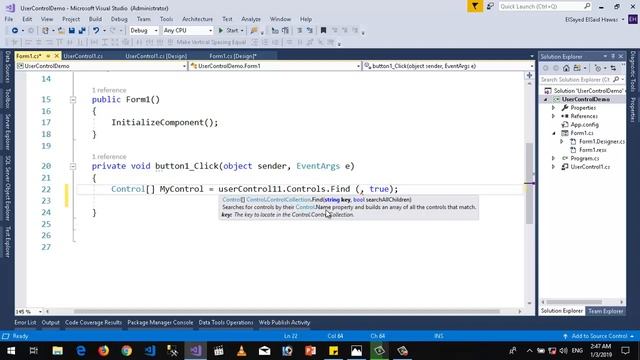The width and height of the screenshot is (640, 360).
Task: Click the Search Solution Explorer field
Action: coord(582,80)
